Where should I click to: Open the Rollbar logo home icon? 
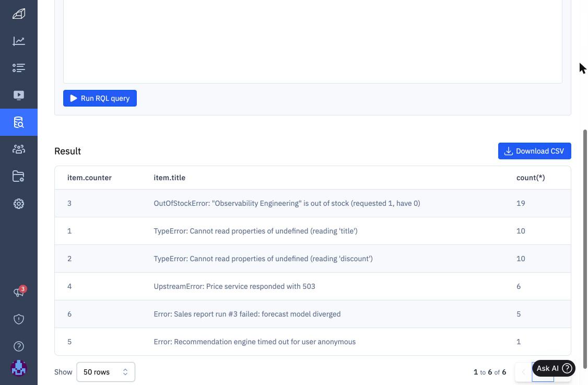click(19, 14)
